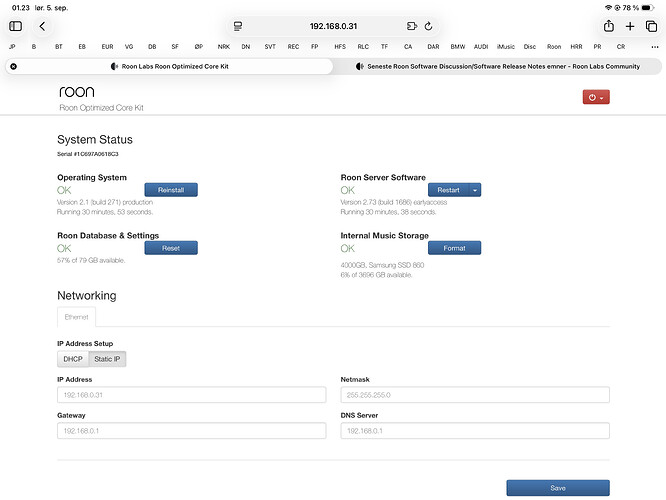
Task: Show the tab overview
Action: coord(651,26)
